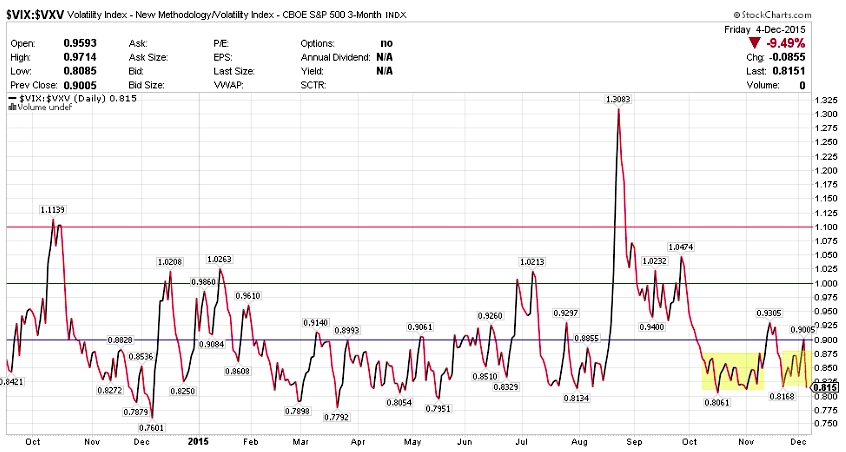Click the 1.000 value on the price axis
The image size is (846, 452).
pos(827,284)
